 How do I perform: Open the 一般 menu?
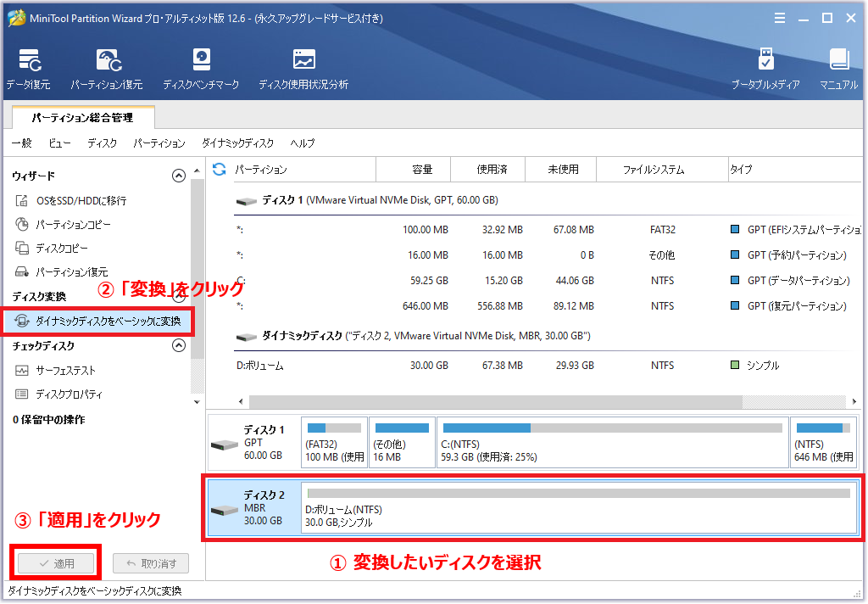[x=21, y=143]
